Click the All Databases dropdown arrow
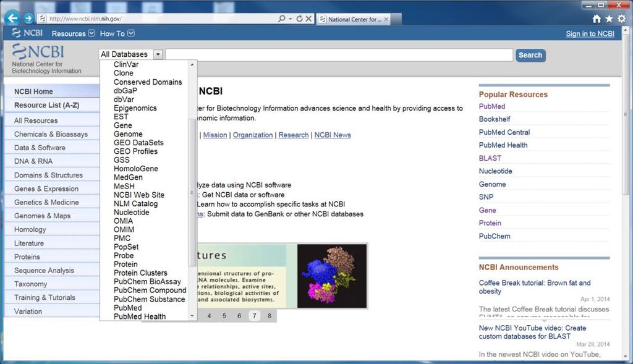633x364 pixels. pyautogui.click(x=158, y=54)
